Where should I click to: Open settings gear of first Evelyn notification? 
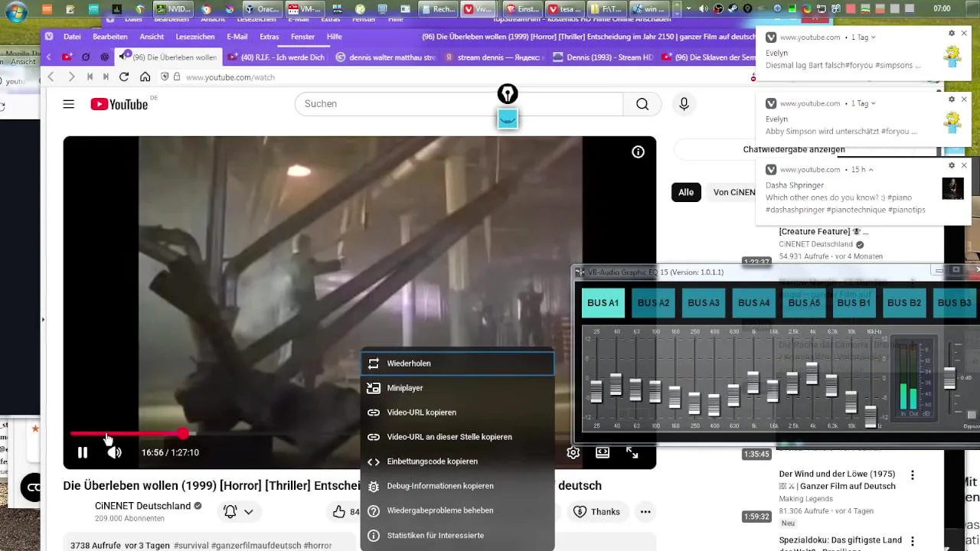pyautogui.click(x=952, y=34)
